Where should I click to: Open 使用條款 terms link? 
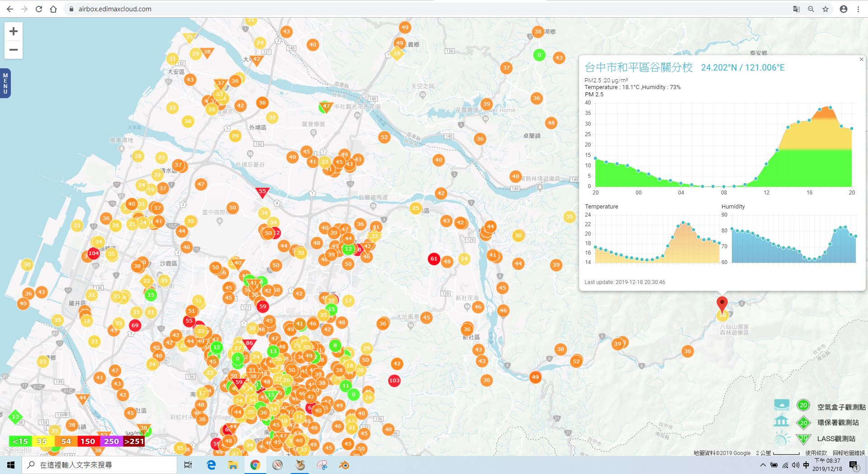point(816,453)
